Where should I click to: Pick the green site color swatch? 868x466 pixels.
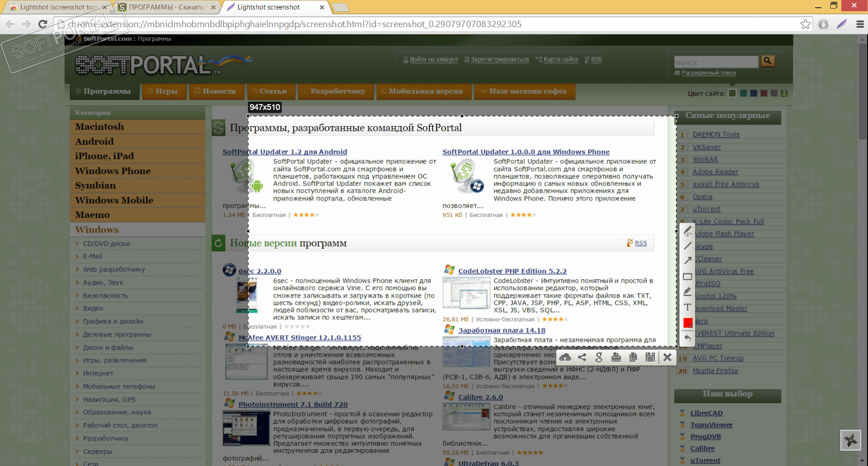(x=732, y=93)
